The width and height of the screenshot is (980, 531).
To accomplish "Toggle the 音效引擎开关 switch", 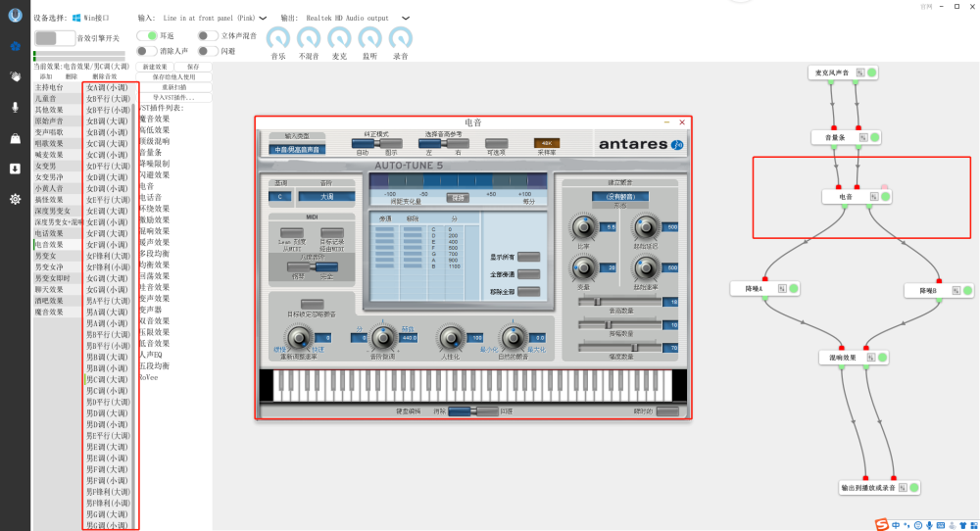I will pyautogui.click(x=54, y=38).
